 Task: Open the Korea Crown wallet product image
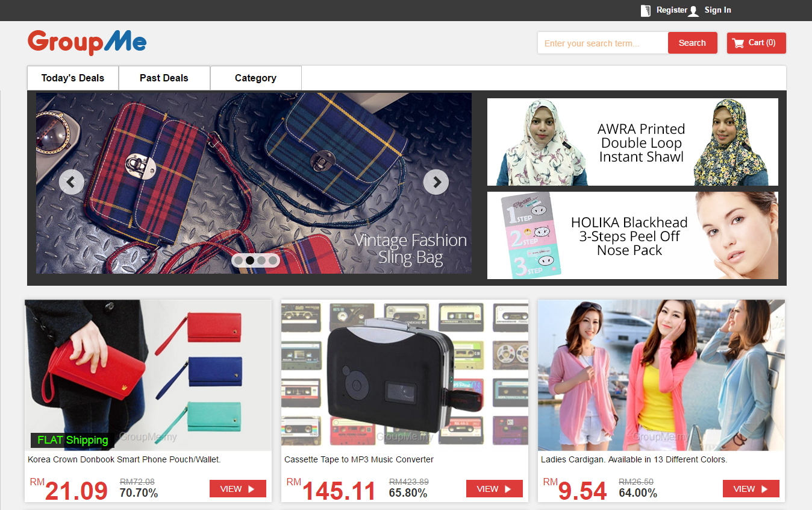[x=148, y=375]
